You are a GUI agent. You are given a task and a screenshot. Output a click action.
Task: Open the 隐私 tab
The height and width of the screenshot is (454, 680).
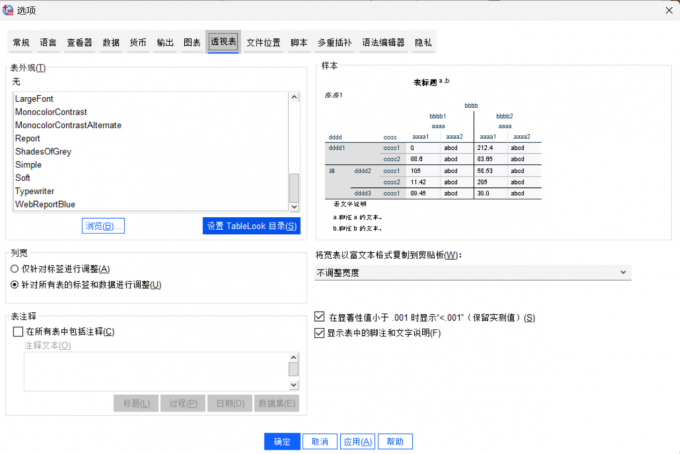click(423, 42)
